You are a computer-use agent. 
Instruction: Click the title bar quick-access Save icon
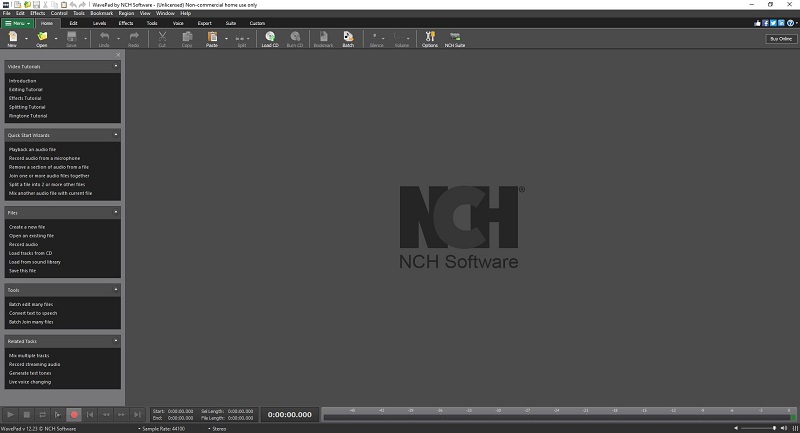tap(36, 5)
